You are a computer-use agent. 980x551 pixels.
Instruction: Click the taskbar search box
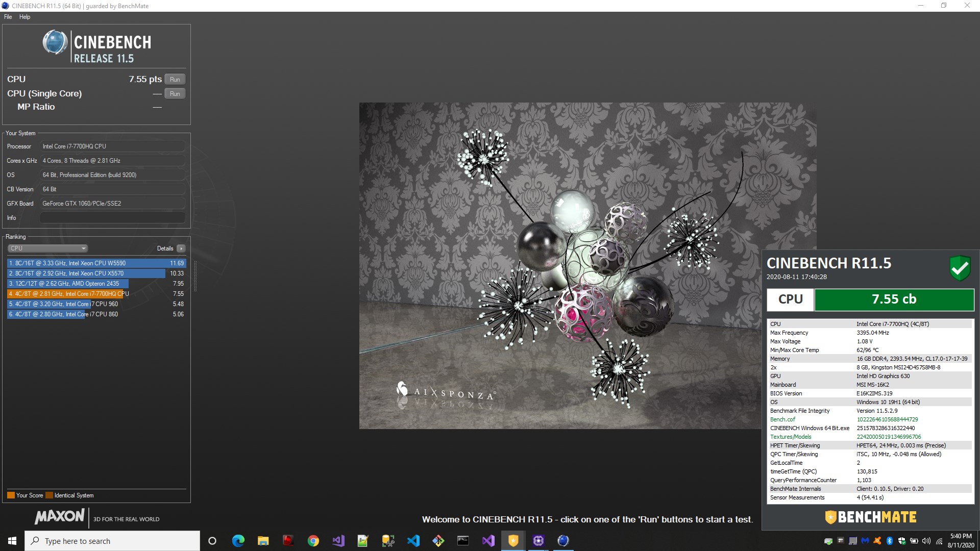[x=112, y=541]
